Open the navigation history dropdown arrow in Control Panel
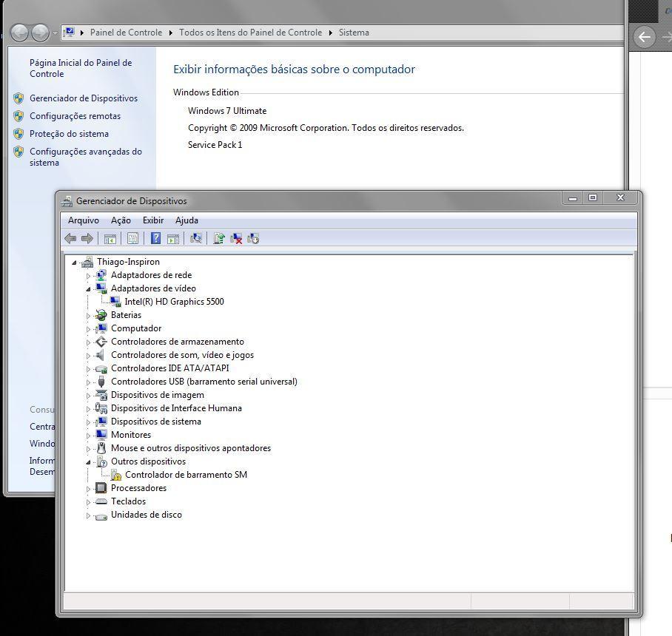Image resolution: width=672 pixels, height=636 pixels. point(56,33)
